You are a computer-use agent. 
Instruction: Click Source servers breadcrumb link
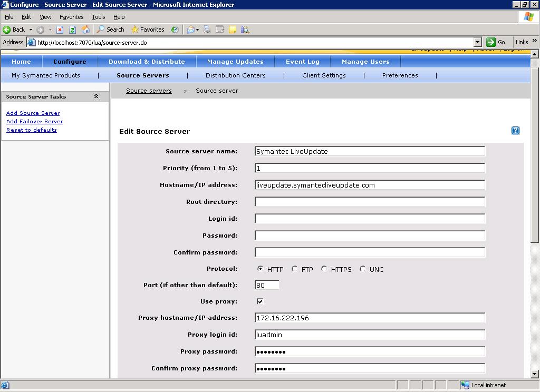click(149, 91)
